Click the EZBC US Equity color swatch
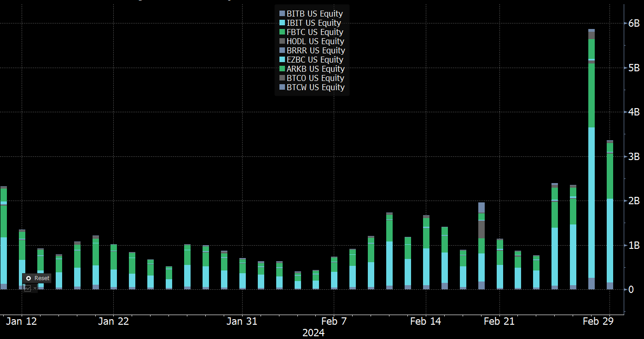644x339 pixels. 282,60
